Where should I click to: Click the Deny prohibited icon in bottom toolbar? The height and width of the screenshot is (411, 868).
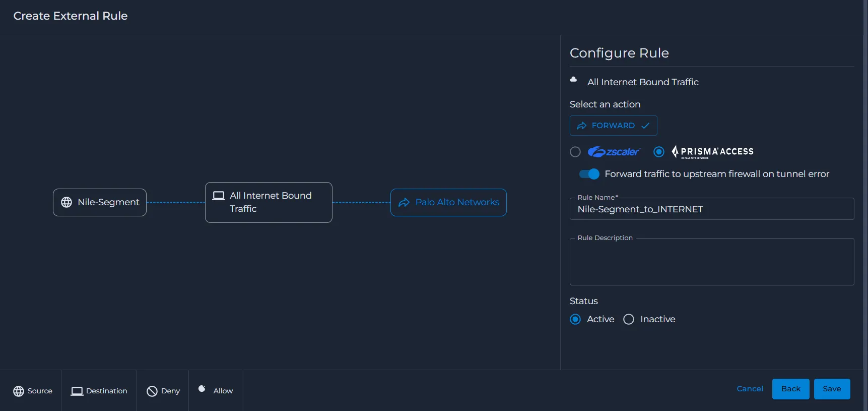click(152, 391)
